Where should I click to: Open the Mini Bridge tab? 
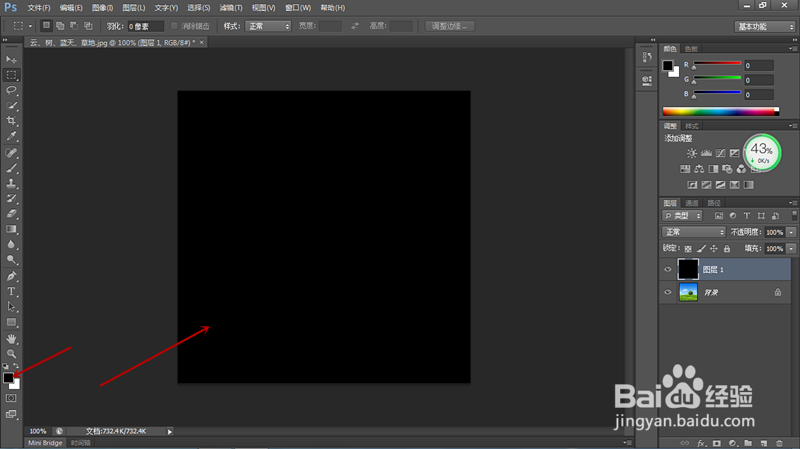(45, 443)
